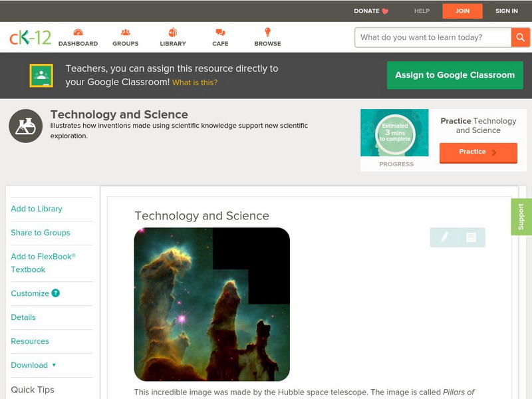Open Browse via the lightbulb icon
Viewport: 532px width, 399px height.
click(x=267, y=31)
